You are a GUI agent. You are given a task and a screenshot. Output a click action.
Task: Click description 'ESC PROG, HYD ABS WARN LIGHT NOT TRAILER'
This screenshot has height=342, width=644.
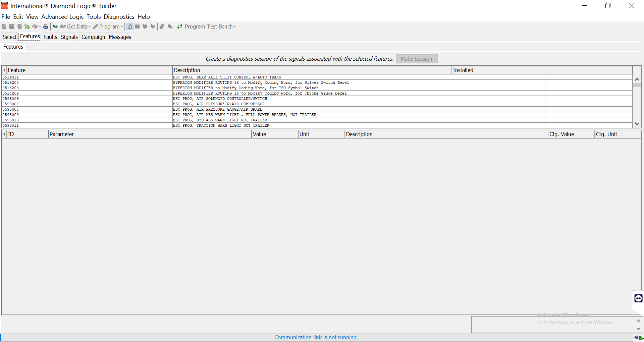pyautogui.click(x=220, y=120)
